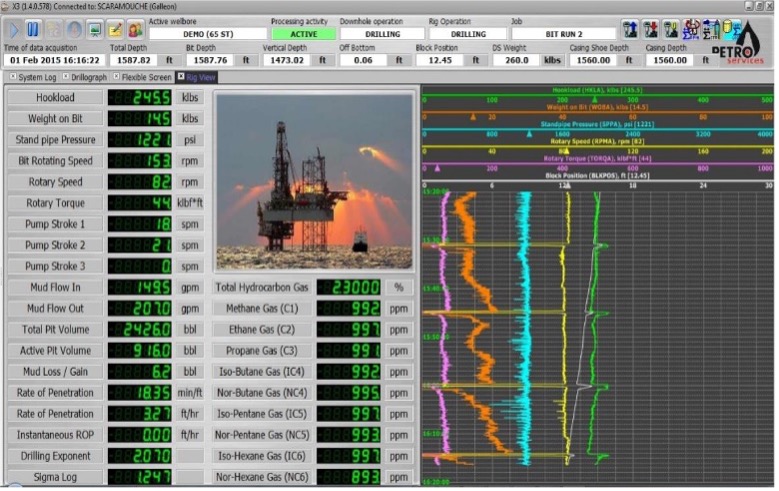Screen dimensions: 779x491
Task: Close the System Log tab via its X box
Action: tap(13, 77)
